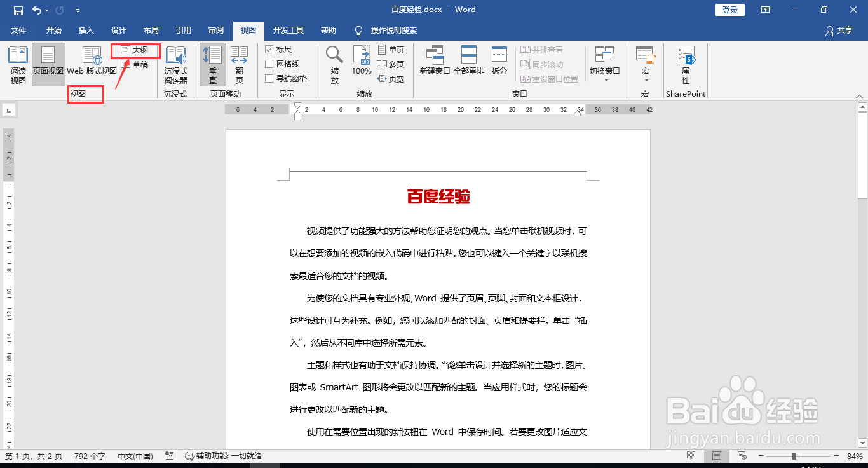Click the first line indent ruler marker
The height and width of the screenshot is (468, 868).
[297, 106]
